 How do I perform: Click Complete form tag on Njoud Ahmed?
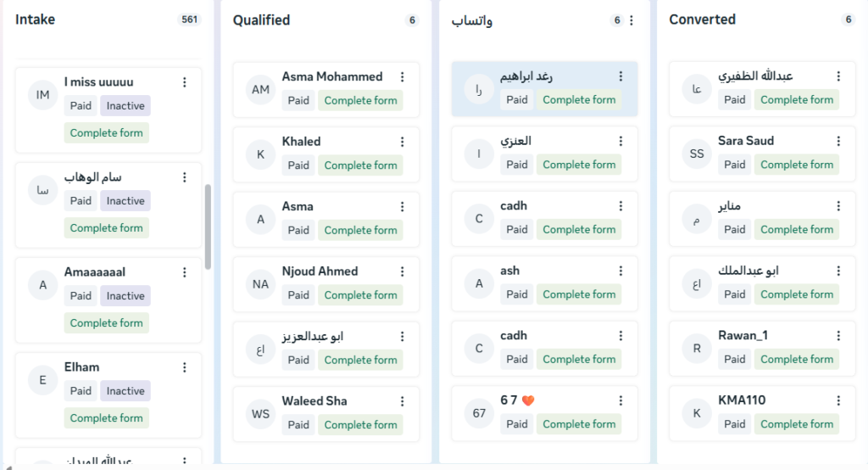pos(360,295)
